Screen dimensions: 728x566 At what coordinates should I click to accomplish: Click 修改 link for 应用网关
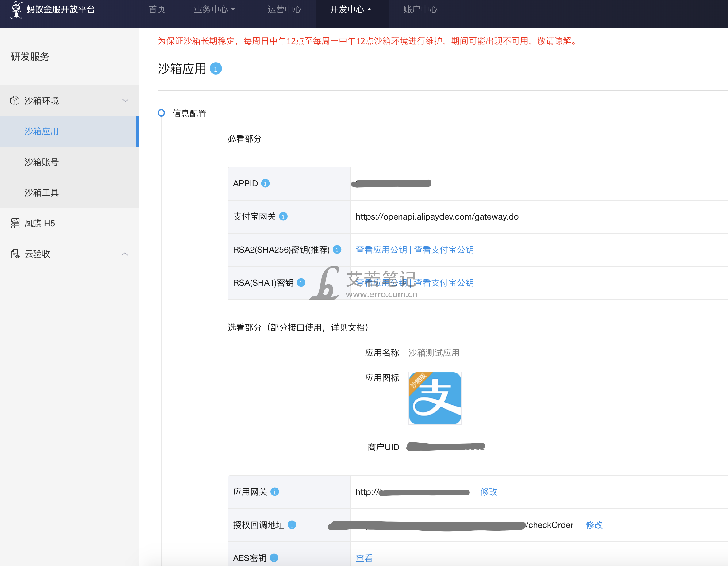[489, 492]
